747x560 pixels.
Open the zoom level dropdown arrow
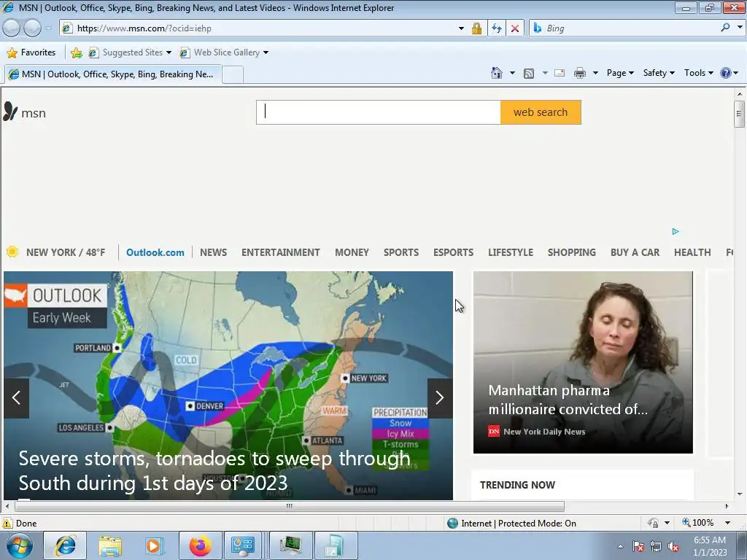[727, 523]
